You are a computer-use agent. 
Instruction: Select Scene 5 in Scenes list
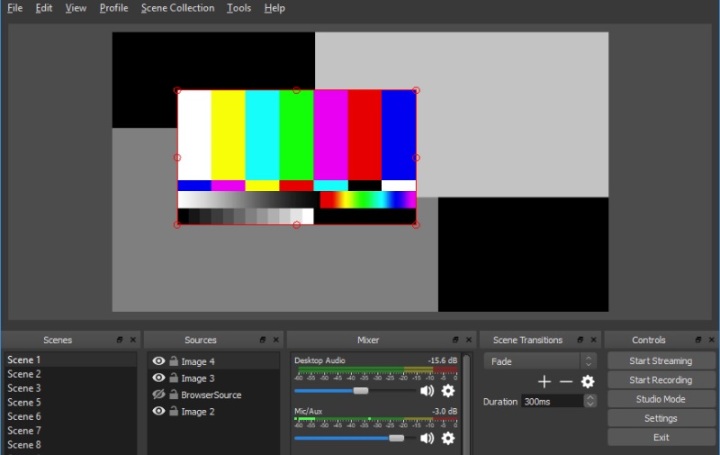click(71, 402)
